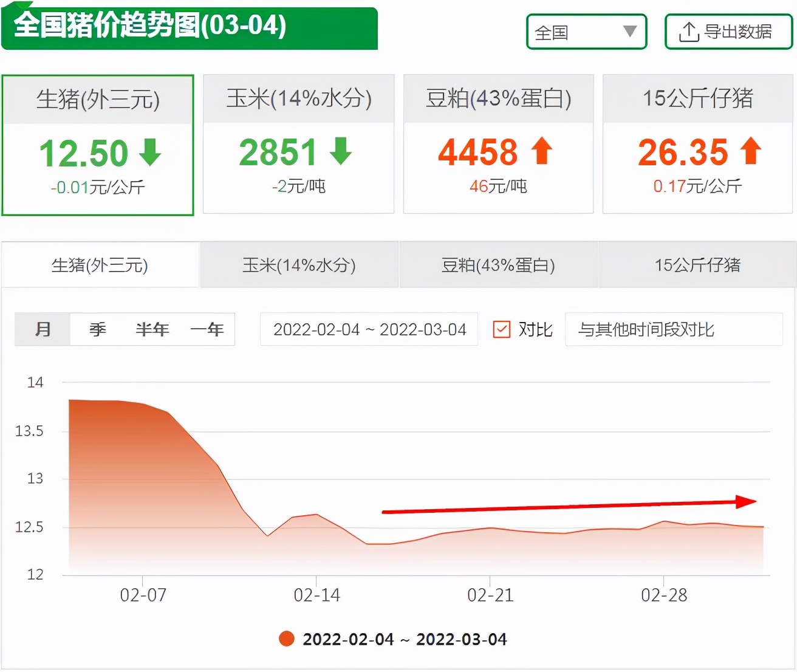Click the 12.5 y-axis label
797x672 pixels.
coord(29,527)
